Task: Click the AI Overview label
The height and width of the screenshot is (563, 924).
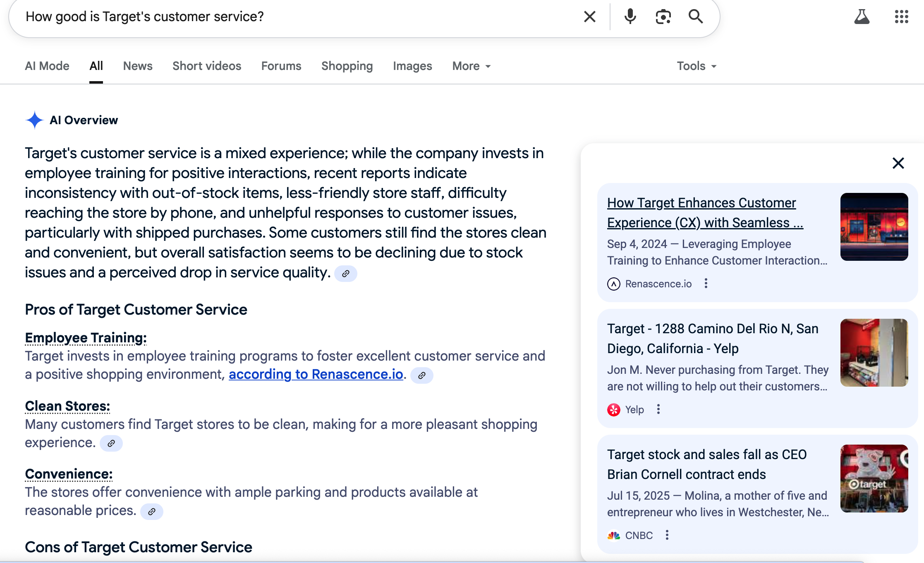Action: point(84,120)
